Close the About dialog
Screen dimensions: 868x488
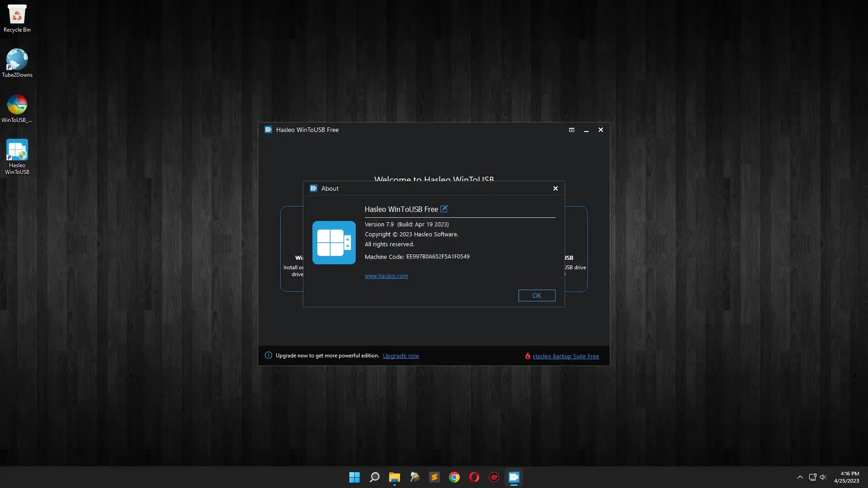556,188
